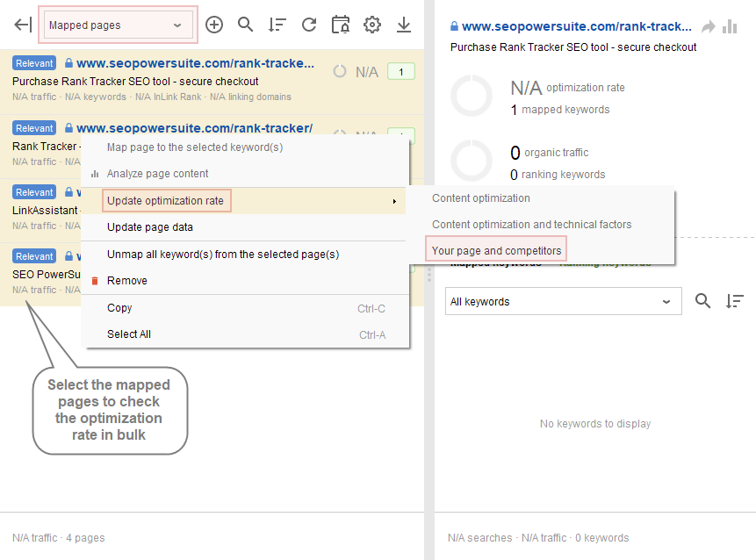Click the optimization rate circle in details panel
This screenshot has width=756, height=560.
[x=472, y=96]
